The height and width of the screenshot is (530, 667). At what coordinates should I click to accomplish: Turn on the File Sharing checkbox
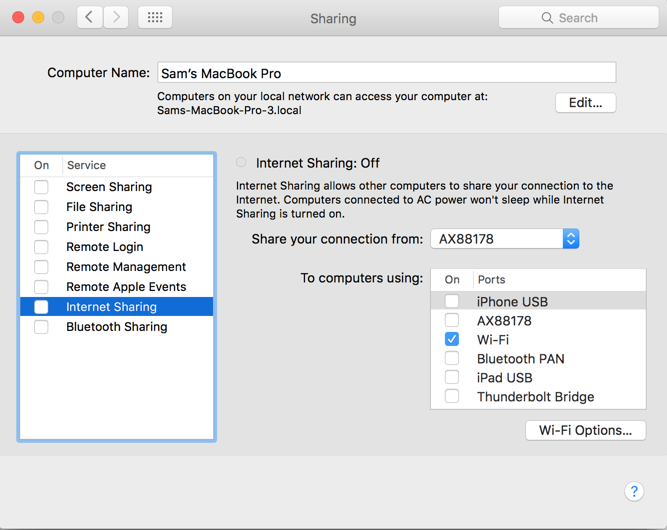point(41,207)
